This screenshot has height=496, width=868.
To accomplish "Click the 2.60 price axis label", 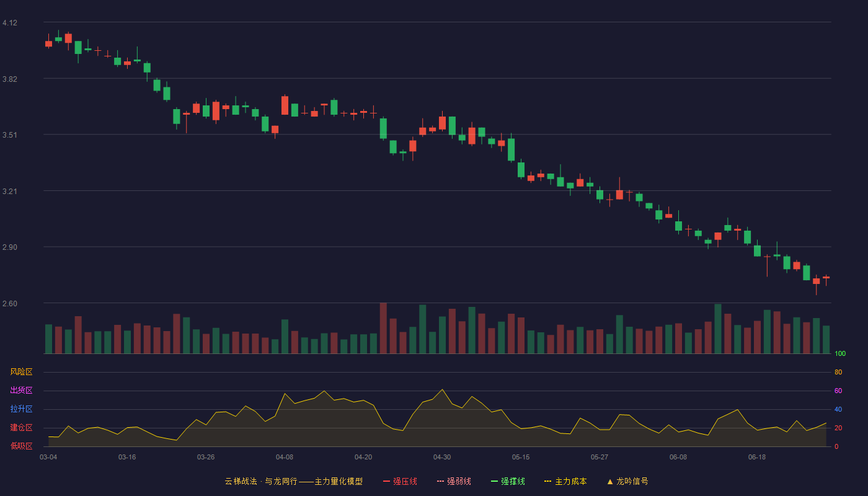I will pos(10,304).
